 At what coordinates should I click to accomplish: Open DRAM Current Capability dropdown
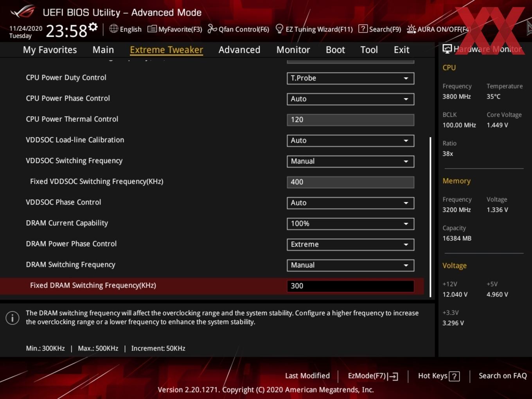tap(350, 223)
